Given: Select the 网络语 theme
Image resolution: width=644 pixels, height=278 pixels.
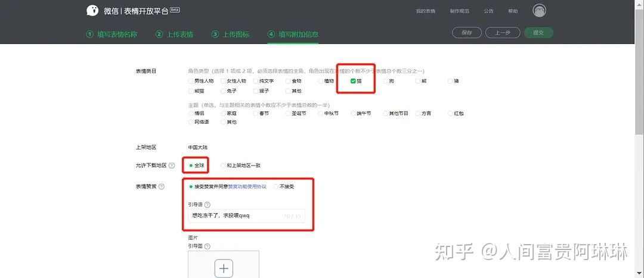Looking at the screenshot, I should (191, 122).
